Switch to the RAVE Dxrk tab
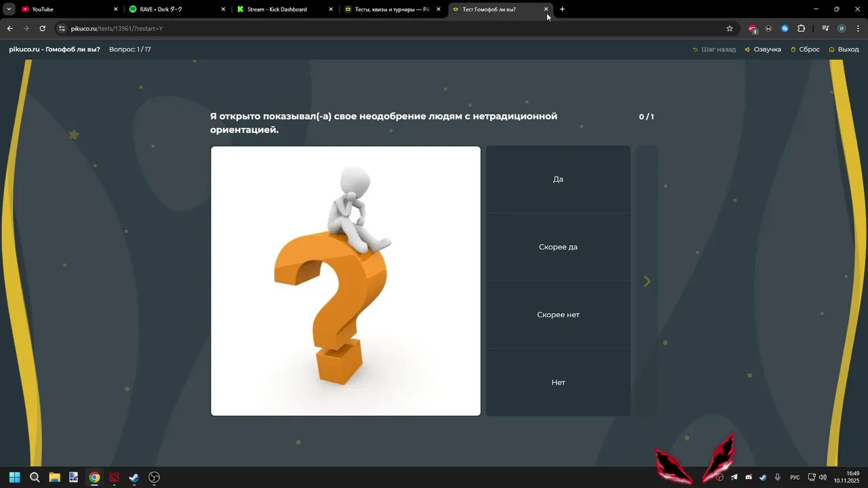Screen dimensions: 868x488 point(176,9)
